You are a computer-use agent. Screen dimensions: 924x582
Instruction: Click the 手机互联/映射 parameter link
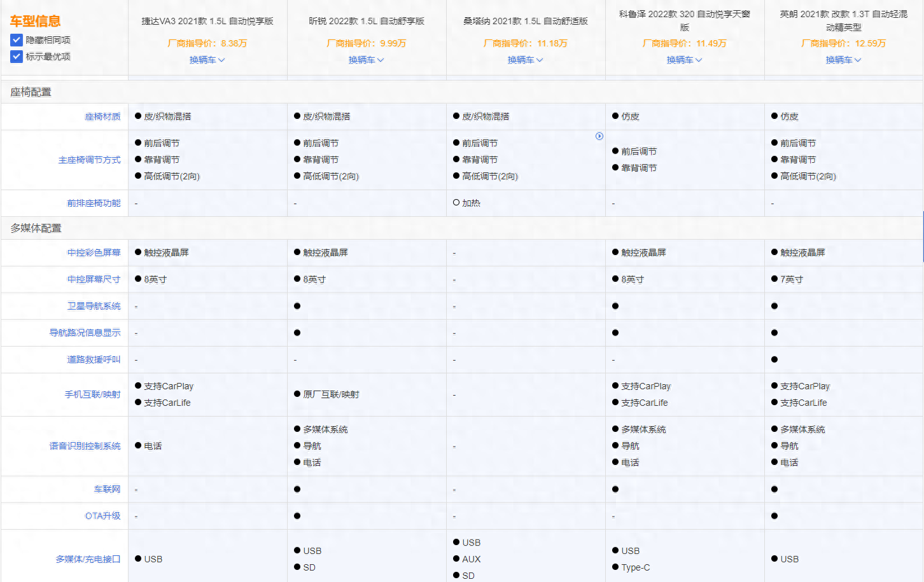click(x=92, y=394)
